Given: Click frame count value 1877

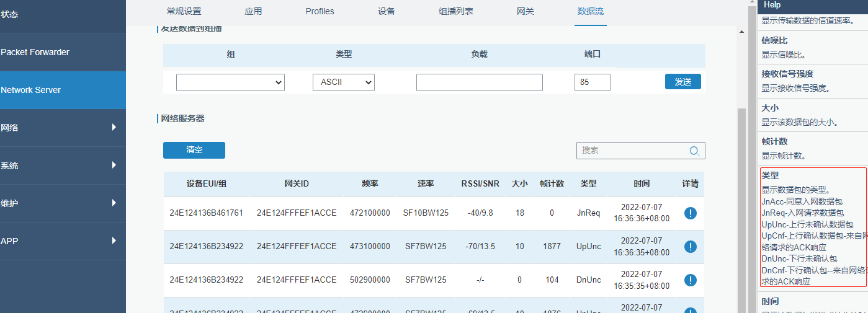Looking at the screenshot, I should click(x=552, y=247).
